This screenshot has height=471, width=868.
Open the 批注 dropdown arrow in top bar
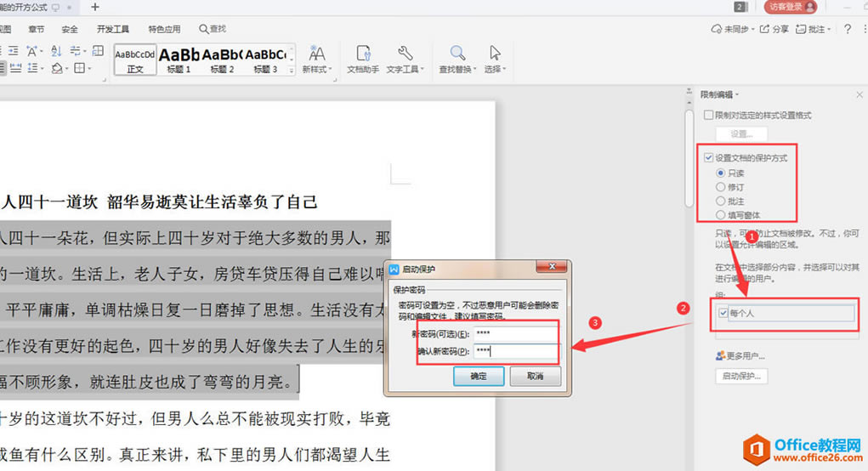coord(829,30)
